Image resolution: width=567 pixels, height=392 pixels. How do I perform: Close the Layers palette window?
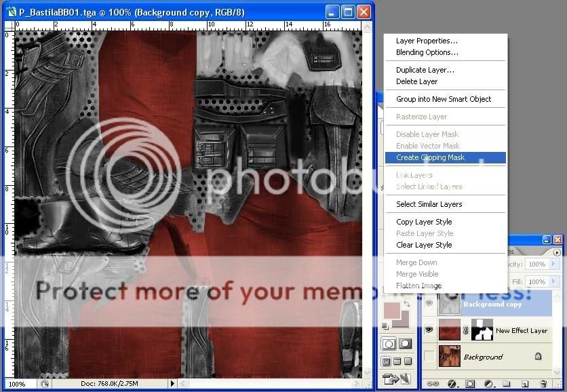coord(558,239)
